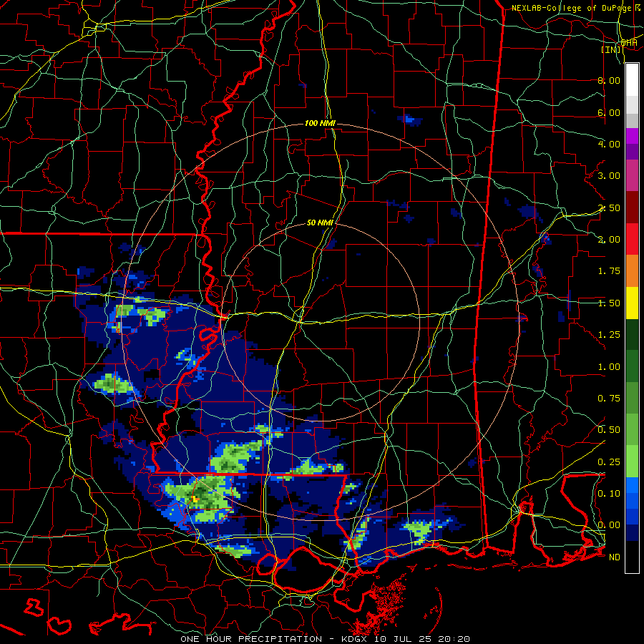Click the 1.00 legend value
Image resolution: width=644 pixels, height=644 pixels.
tap(609, 367)
